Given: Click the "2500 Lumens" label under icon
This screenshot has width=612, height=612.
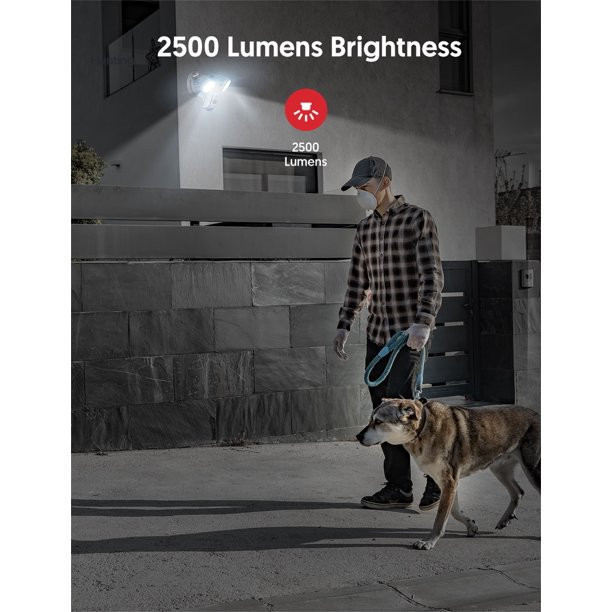Looking at the screenshot, I should 306,155.
